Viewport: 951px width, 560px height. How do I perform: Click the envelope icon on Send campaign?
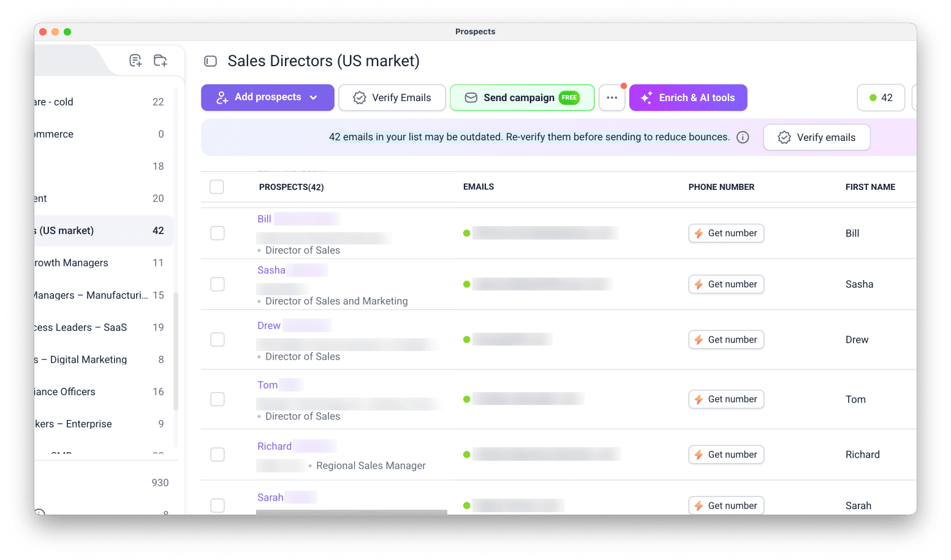471,98
